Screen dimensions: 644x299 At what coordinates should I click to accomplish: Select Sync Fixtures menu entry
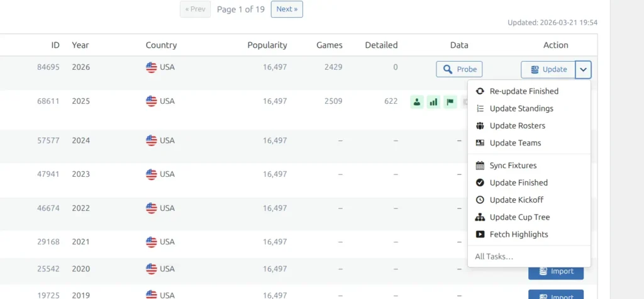click(x=529, y=166)
